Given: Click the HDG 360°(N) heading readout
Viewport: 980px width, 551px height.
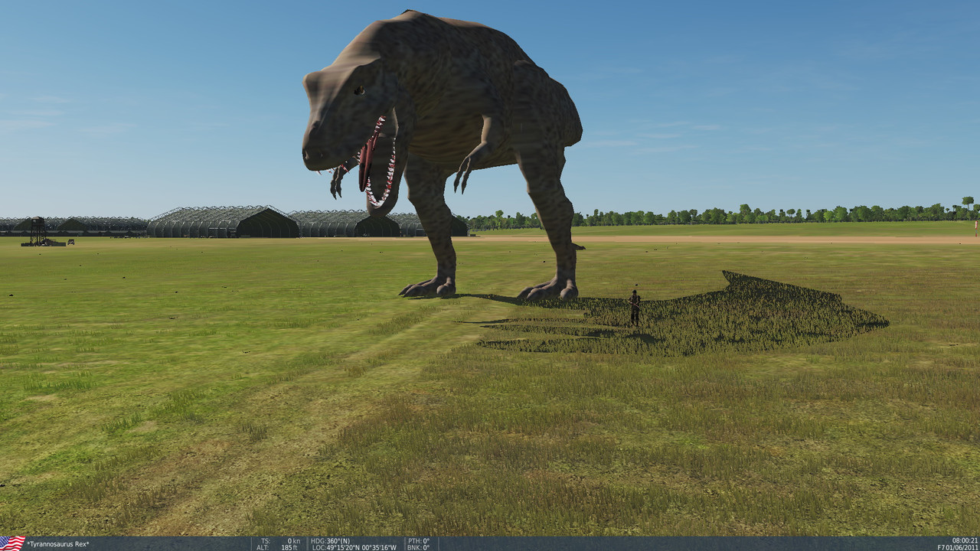Looking at the screenshot, I should pos(332,540).
